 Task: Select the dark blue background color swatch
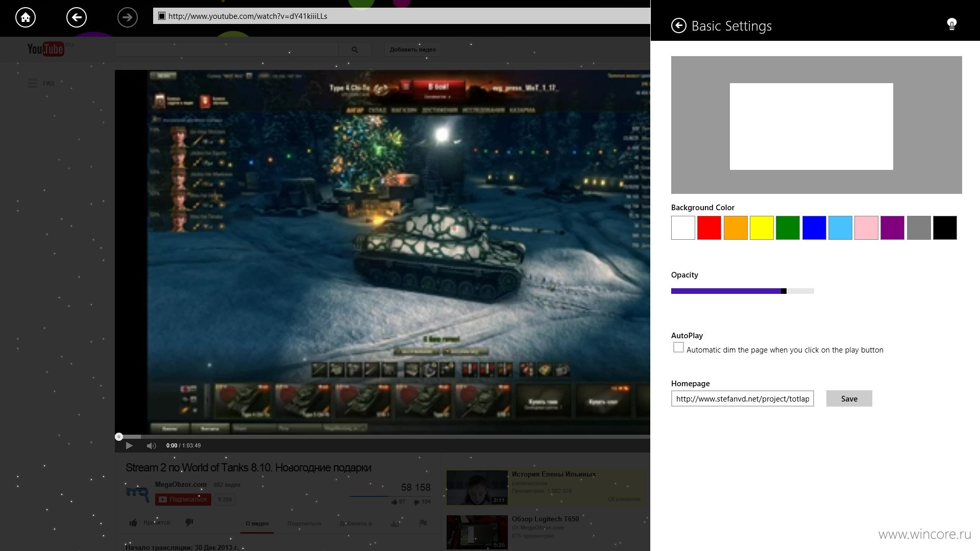click(814, 228)
